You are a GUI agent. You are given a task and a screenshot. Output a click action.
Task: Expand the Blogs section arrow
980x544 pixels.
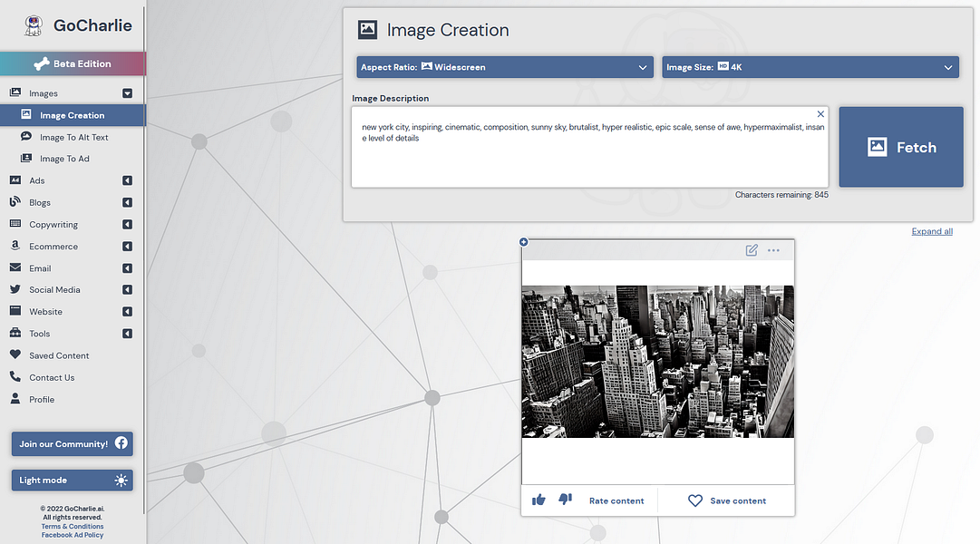tap(128, 202)
